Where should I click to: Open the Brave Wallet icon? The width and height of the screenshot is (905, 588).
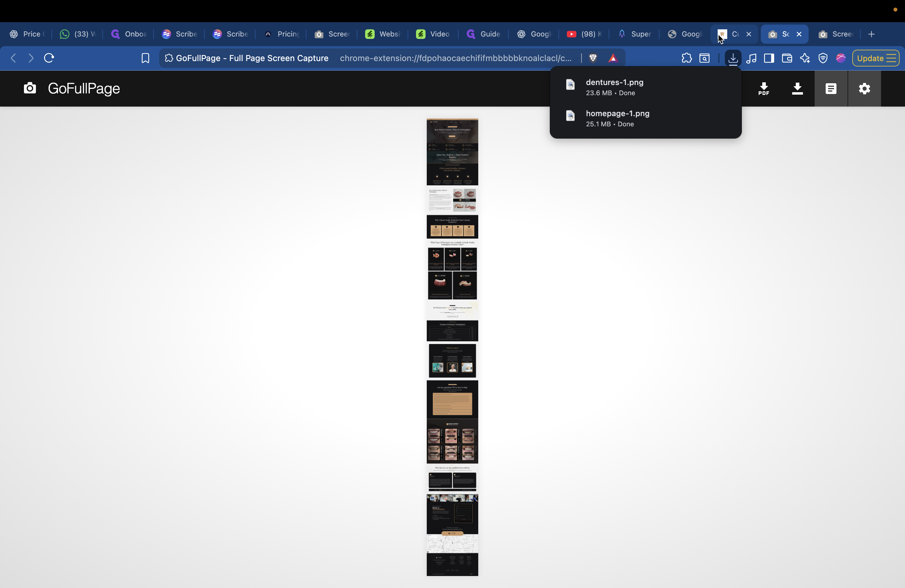pos(787,58)
